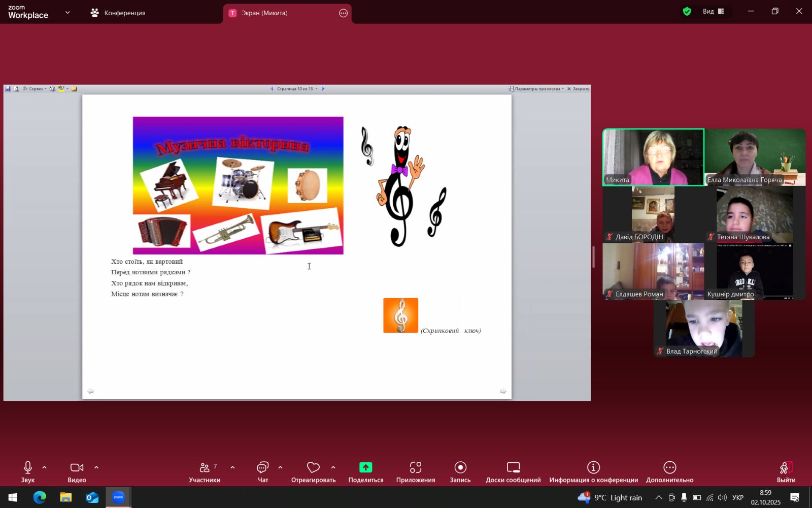Viewport: 812px width, 508px height.
Task: Click the green Поделиться share icon
Action: coord(365,468)
